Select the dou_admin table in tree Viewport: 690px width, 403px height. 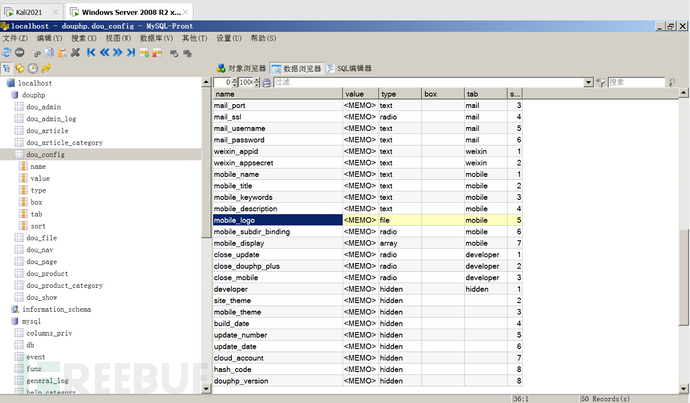(43, 106)
